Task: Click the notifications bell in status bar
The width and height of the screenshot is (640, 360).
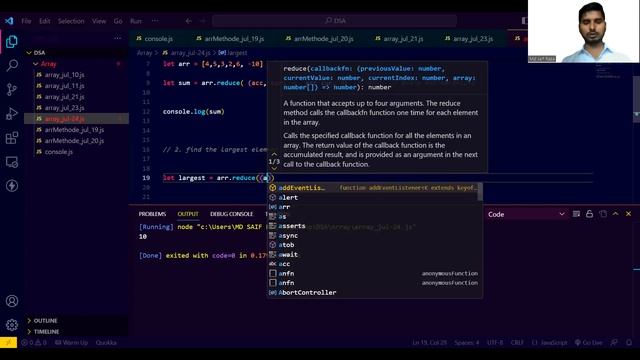Action: 629,342
